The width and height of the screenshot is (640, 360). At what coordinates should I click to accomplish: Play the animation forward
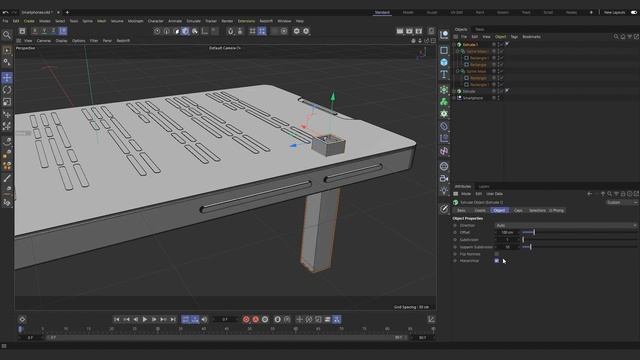(145, 320)
